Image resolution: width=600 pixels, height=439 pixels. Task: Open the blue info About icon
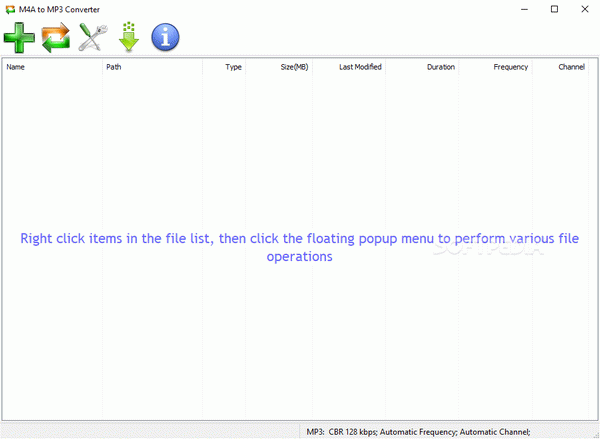(165, 37)
